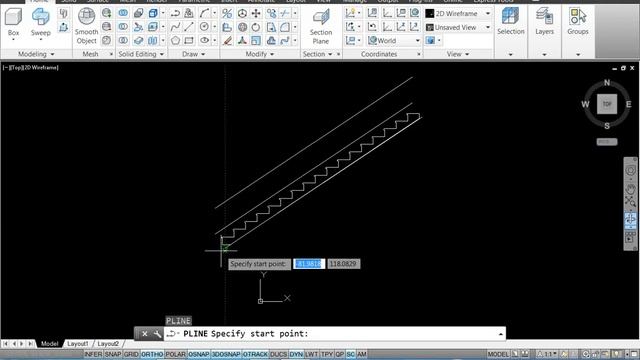The height and width of the screenshot is (360, 640).
Task: Click the TOP face of the ViewCube
Action: point(607,104)
